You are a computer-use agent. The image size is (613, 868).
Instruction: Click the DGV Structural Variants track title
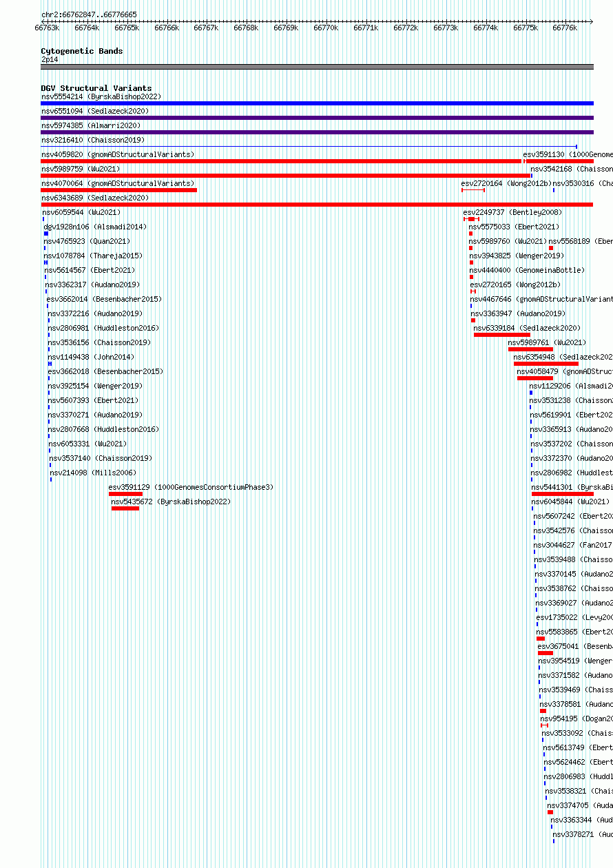(96, 88)
